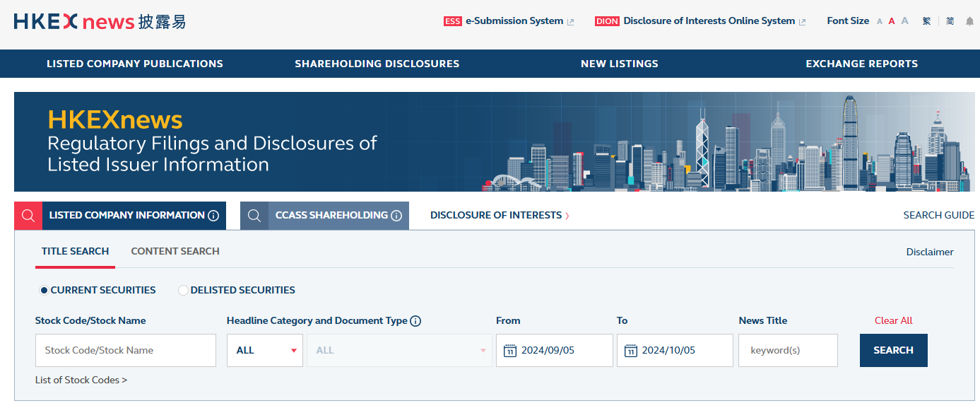Screen dimensions: 980x413
Task: Click the HKEXnews skyline banner
Action: pos(495,141)
